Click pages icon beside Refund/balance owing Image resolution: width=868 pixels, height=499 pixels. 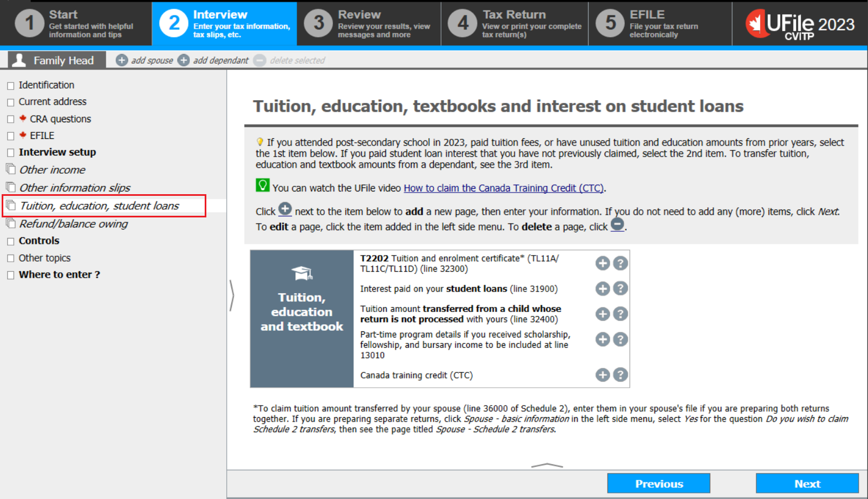pos(11,222)
